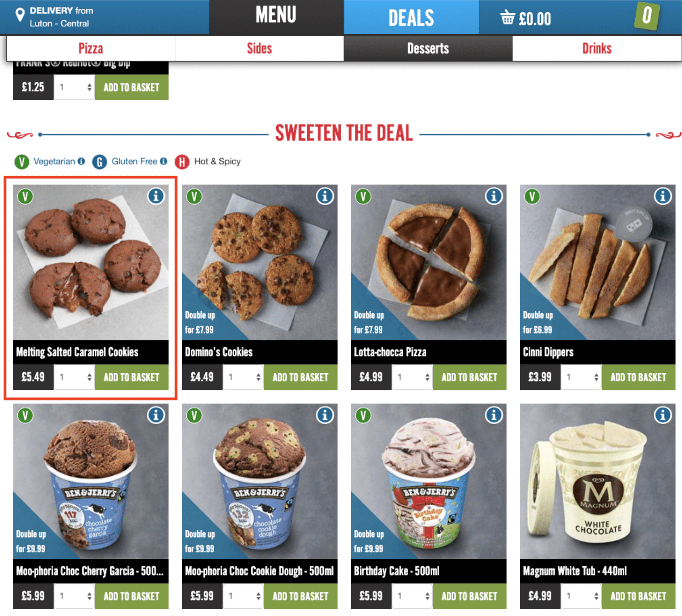Open quantity selector for Melting Salted Caramel Cookies
The image size is (682, 616).
[x=74, y=377]
